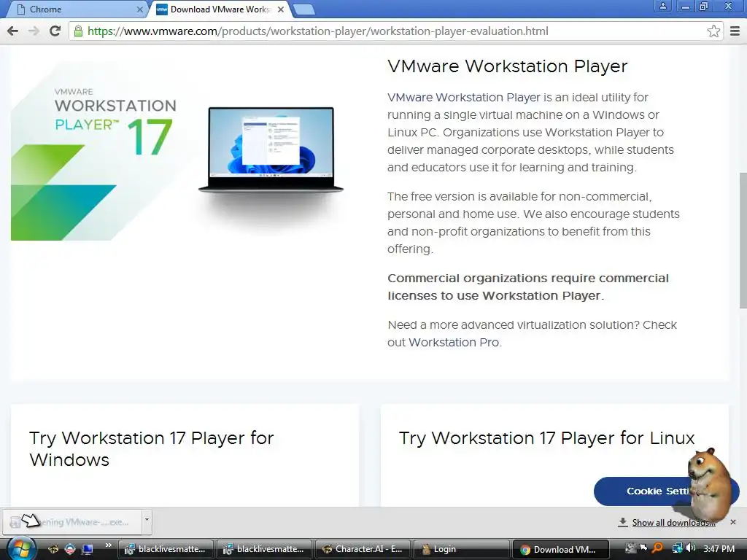Click the Workstation Player 17 laptop image
Viewport: 747px width, 560px height.
click(271, 149)
